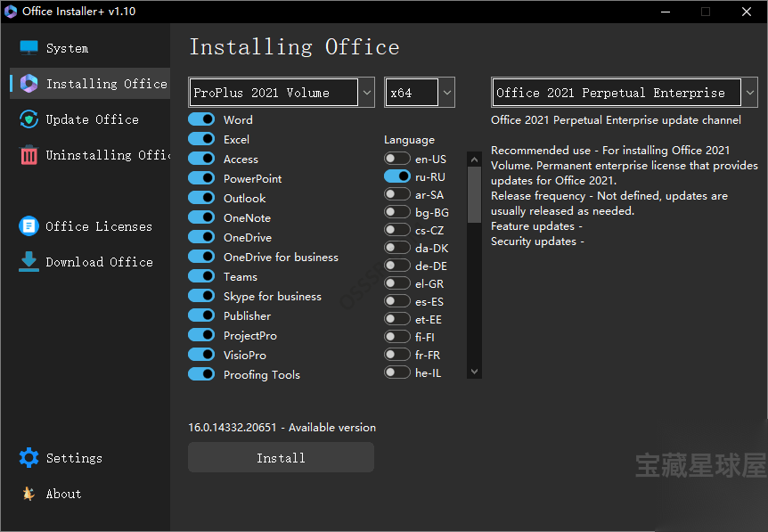
Task: Click language list scroll down arrow
Action: pyautogui.click(x=474, y=372)
